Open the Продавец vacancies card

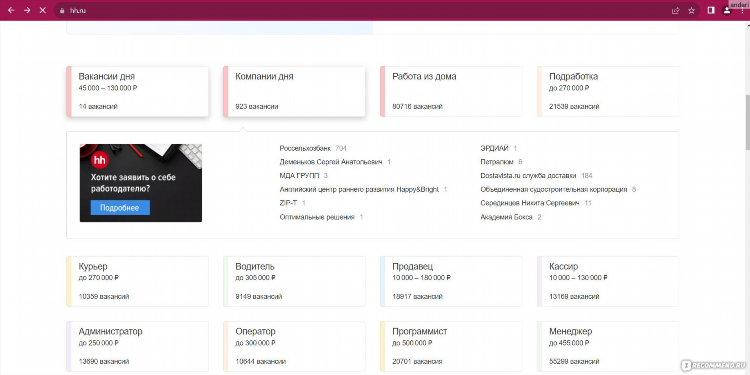pos(451,281)
